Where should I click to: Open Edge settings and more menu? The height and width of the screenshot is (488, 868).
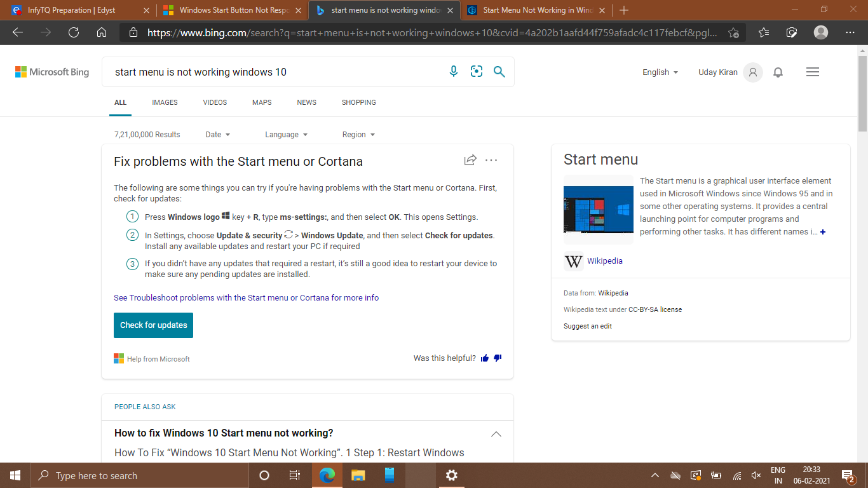[x=850, y=32]
